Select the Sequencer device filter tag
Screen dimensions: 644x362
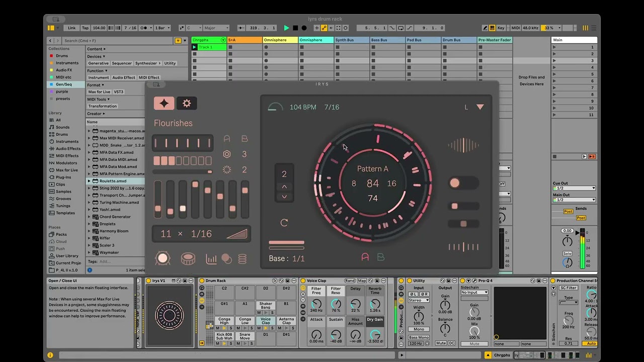point(122,63)
